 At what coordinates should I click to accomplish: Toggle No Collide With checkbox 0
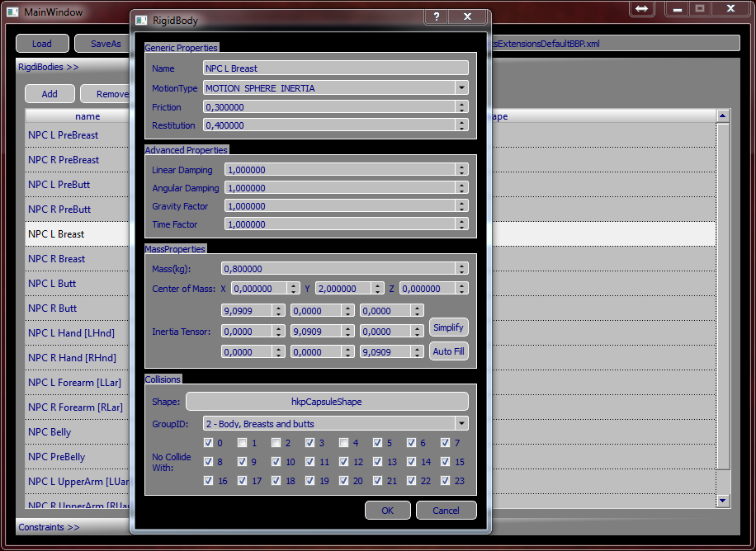click(x=208, y=443)
